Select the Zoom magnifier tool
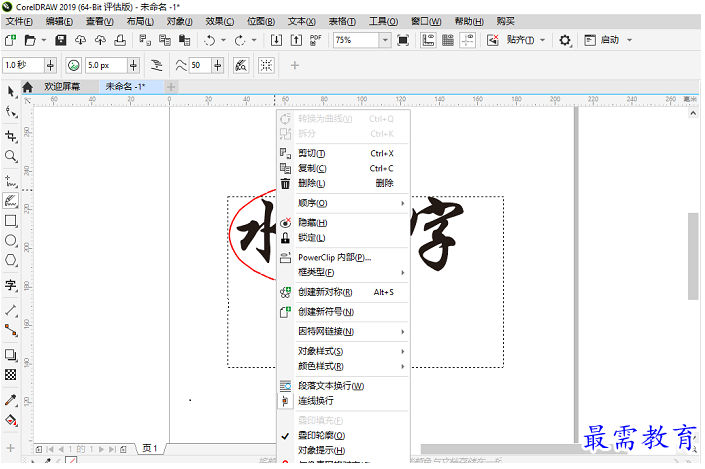The height and width of the screenshot is (469, 705). pyautogui.click(x=11, y=156)
